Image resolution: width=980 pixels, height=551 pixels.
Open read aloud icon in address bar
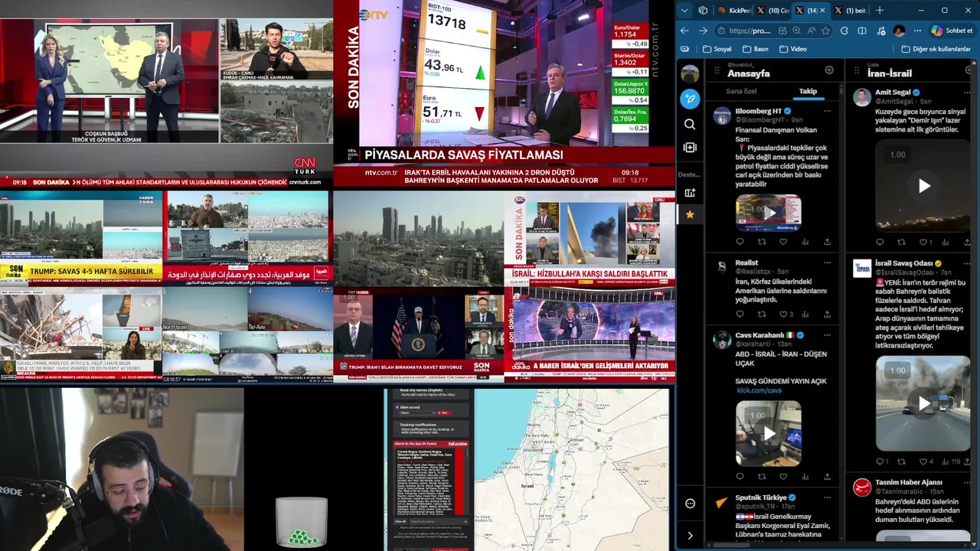click(x=811, y=31)
